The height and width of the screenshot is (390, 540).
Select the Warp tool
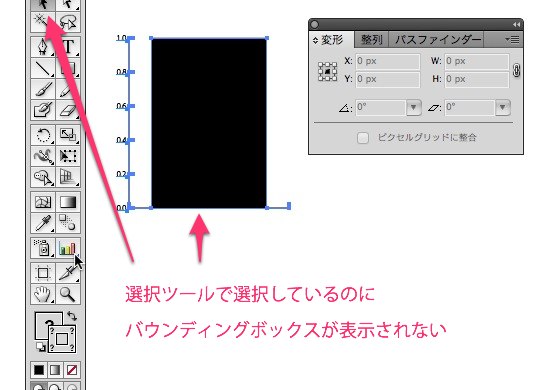click(x=43, y=156)
